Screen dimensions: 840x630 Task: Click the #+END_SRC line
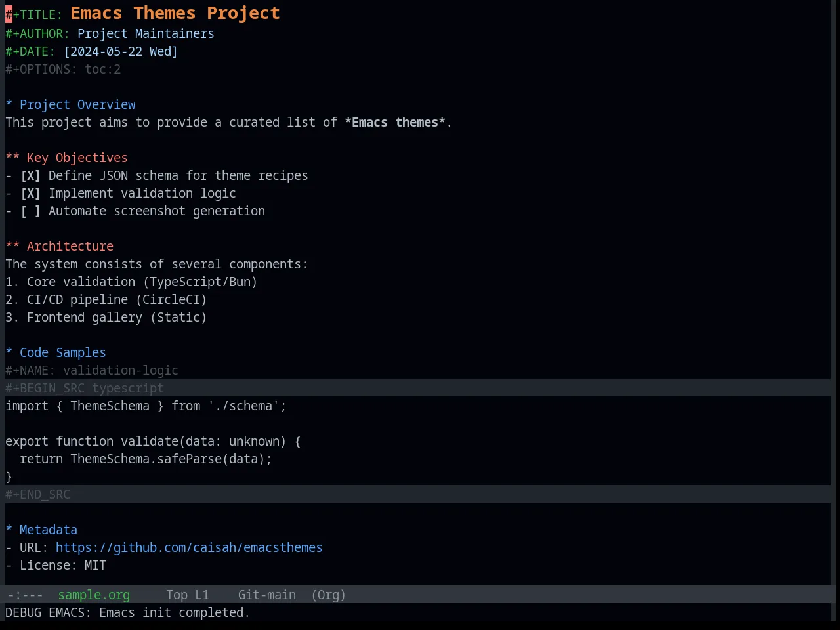point(37,494)
